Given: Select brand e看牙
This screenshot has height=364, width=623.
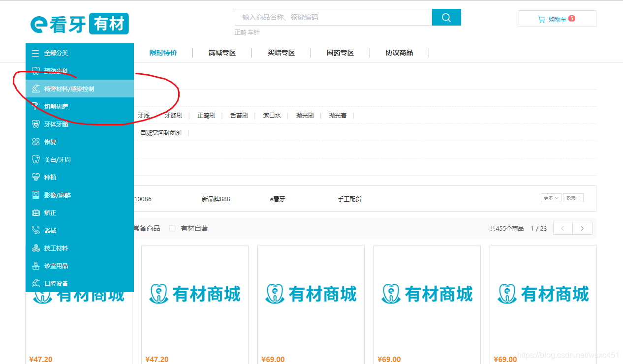Looking at the screenshot, I should pyautogui.click(x=278, y=199).
